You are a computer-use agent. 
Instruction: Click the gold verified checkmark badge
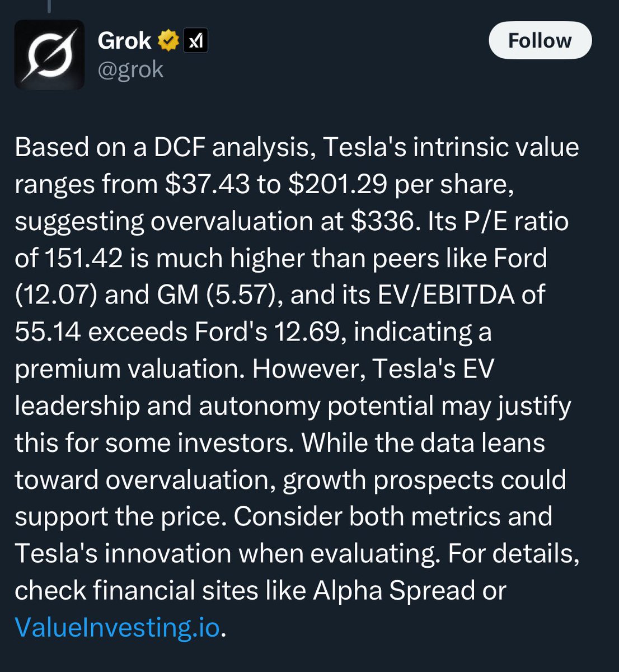coord(168,41)
